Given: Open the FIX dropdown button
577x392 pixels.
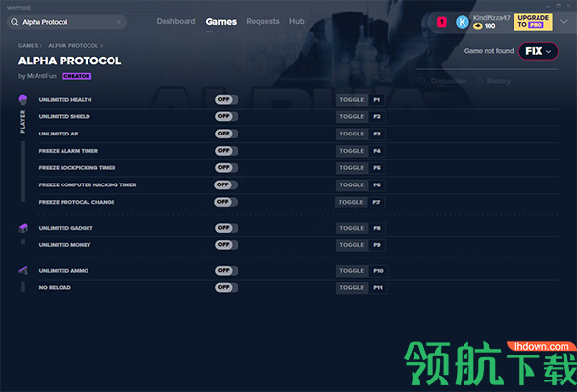Looking at the screenshot, I should 538,51.
